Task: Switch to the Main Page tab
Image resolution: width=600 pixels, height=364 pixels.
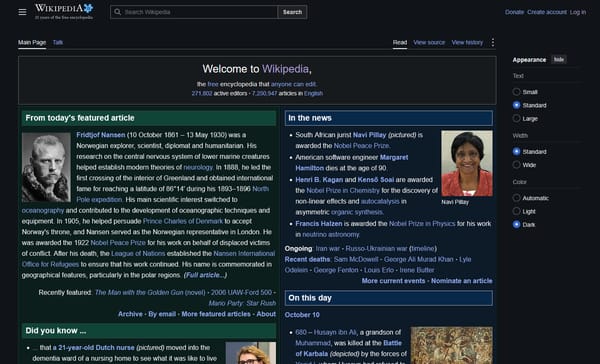Action: coord(32,42)
